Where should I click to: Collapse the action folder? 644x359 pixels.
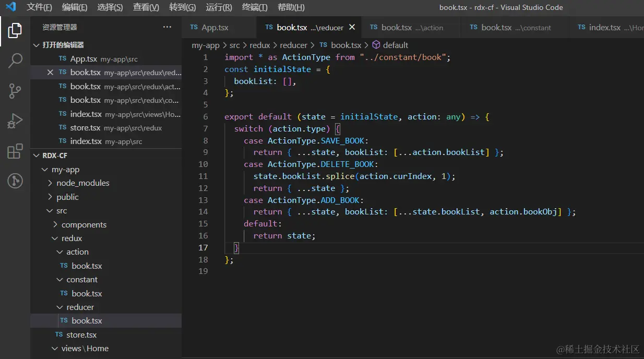(x=60, y=252)
